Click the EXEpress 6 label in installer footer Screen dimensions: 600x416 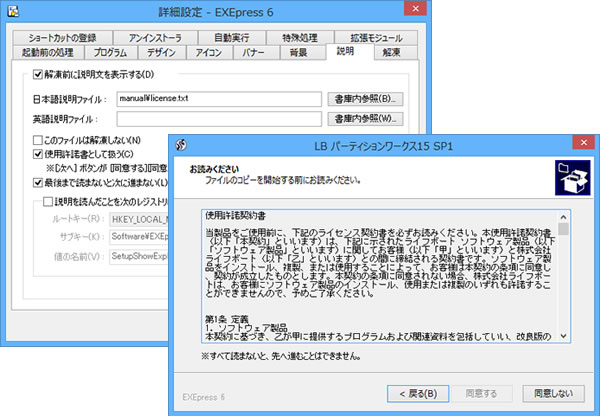(204, 397)
